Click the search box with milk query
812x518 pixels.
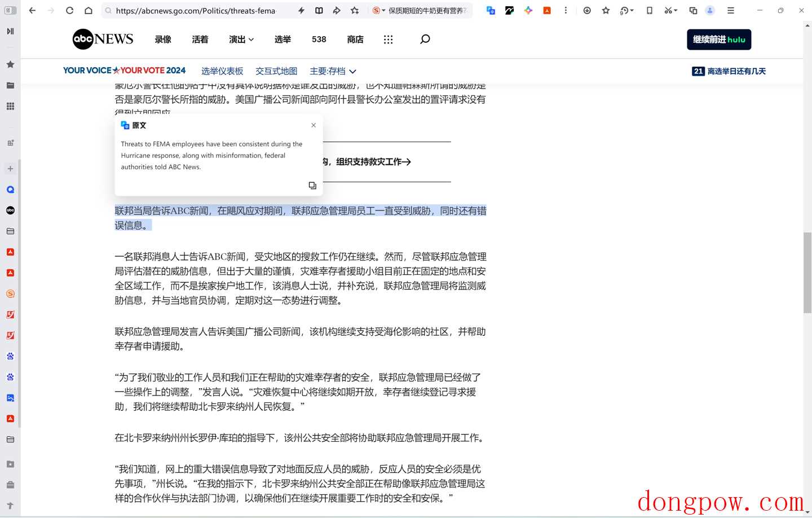[427, 10]
